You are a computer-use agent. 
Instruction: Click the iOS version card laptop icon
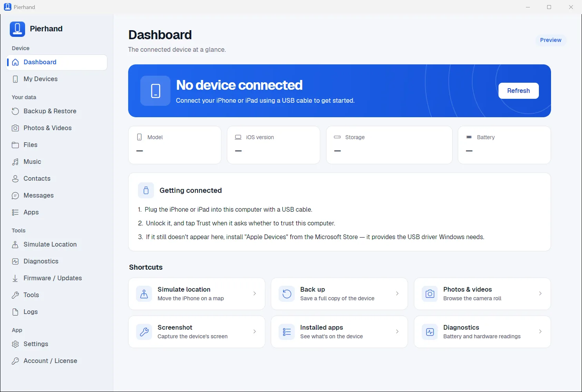pos(238,137)
